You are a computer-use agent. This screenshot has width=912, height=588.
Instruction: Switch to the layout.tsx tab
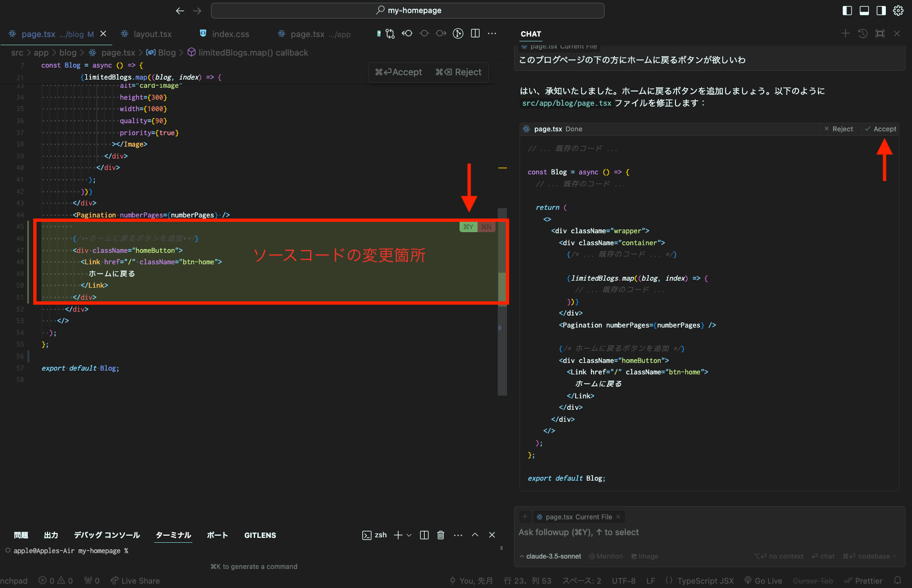(x=146, y=34)
